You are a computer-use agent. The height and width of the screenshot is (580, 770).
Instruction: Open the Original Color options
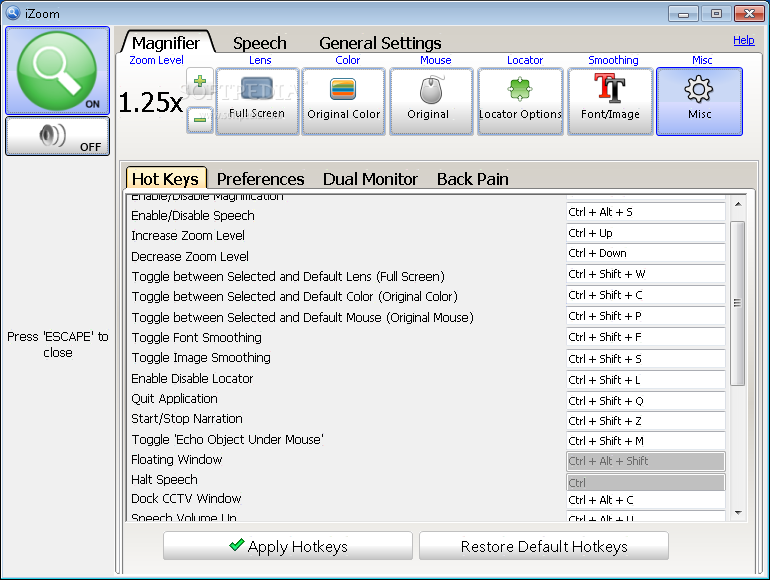click(x=344, y=101)
